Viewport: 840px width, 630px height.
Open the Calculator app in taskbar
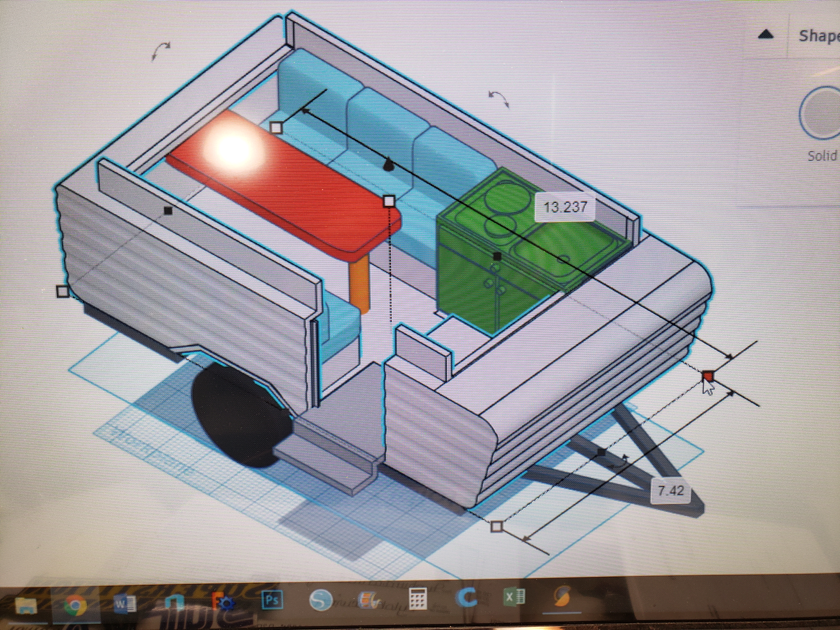[419, 598]
